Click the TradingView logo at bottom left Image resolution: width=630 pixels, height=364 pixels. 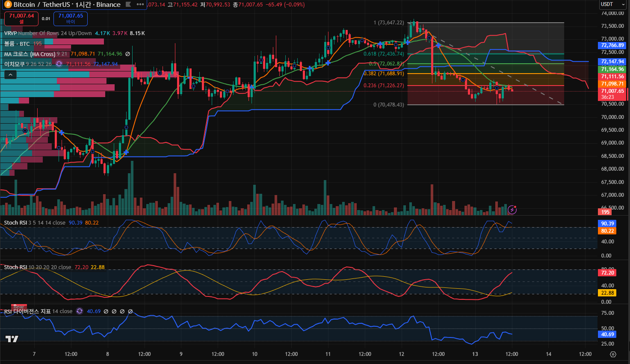12,339
